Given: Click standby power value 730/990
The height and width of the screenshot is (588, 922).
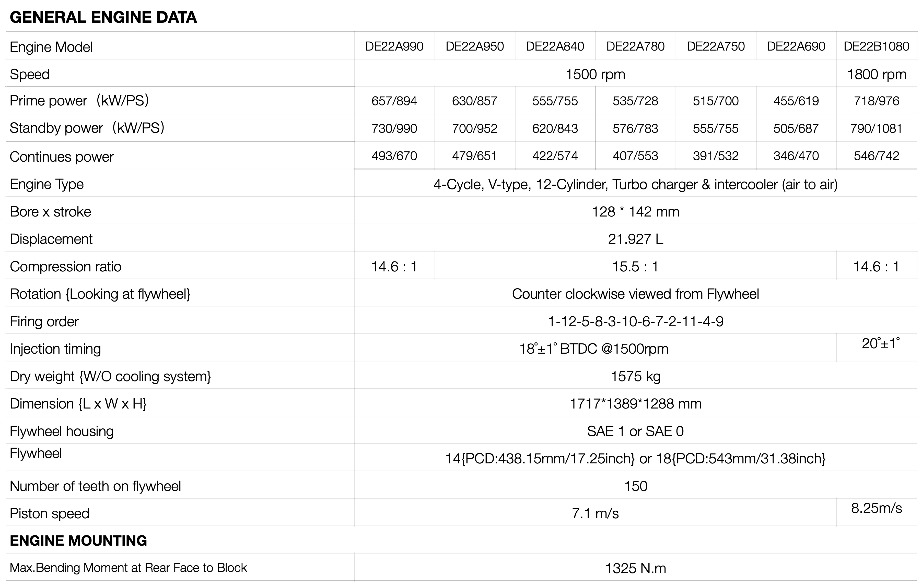Looking at the screenshot, I should tap(394, 128).
